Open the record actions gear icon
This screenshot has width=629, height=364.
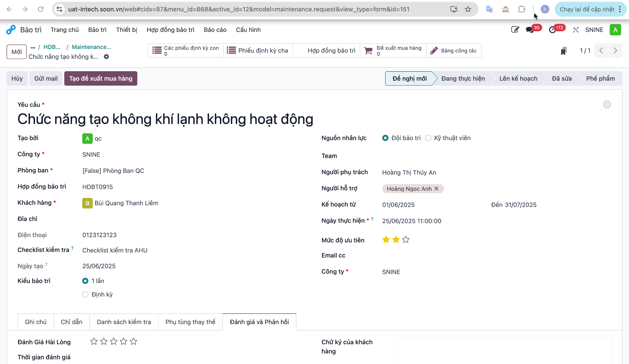coord(106,56)
